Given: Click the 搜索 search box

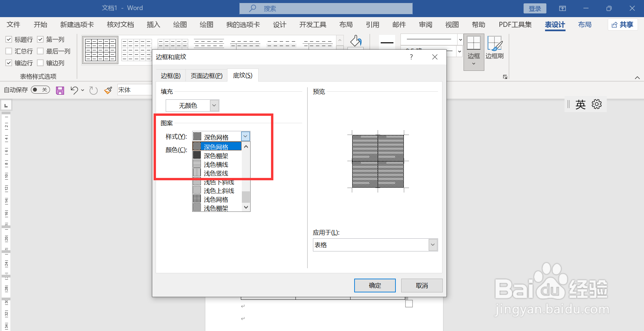Looking at the screenshot, I should click(x=326, y=8).
